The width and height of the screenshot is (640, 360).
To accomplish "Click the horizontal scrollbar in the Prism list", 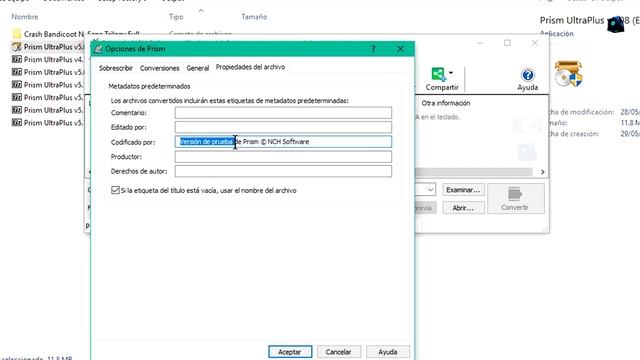I will 473,172.
